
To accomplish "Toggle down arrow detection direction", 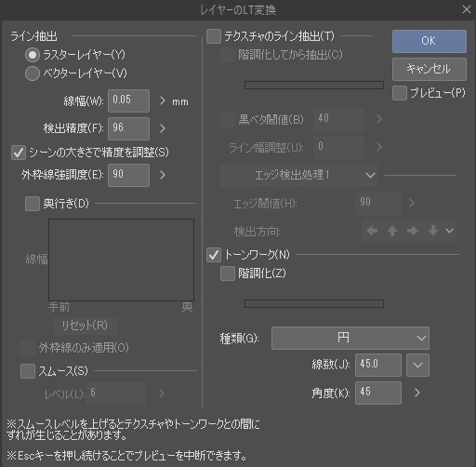I will pos(433,231).
